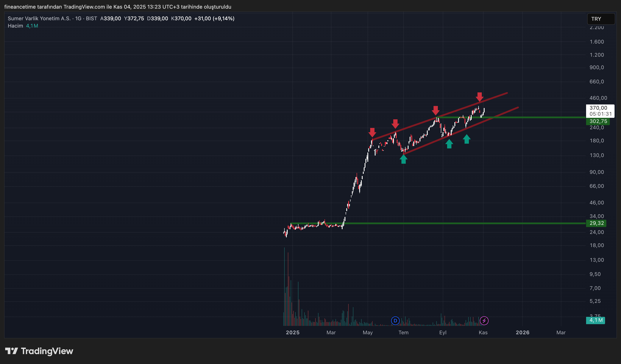Viewport: 621px width, 364px height.
Task: Click the Hacim volume indicator label
Action: [15, 26]
